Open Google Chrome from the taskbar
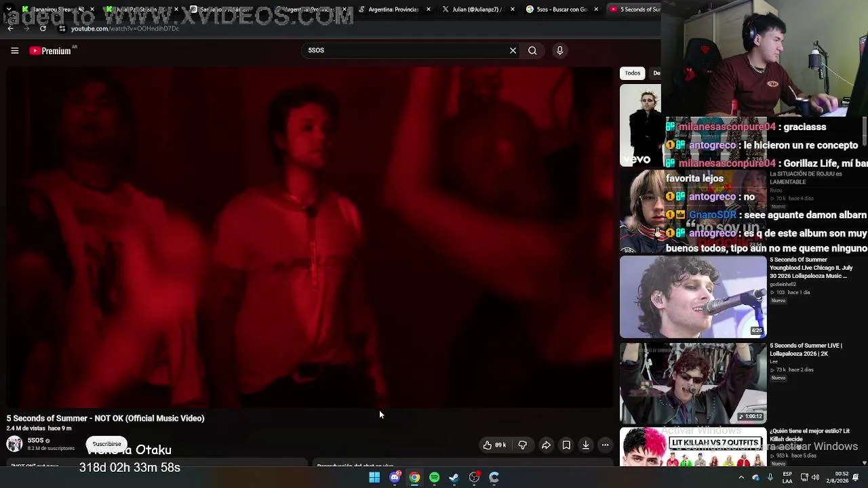Image resolution: width=868 pixels, height=488 pixels. point(414,478)
